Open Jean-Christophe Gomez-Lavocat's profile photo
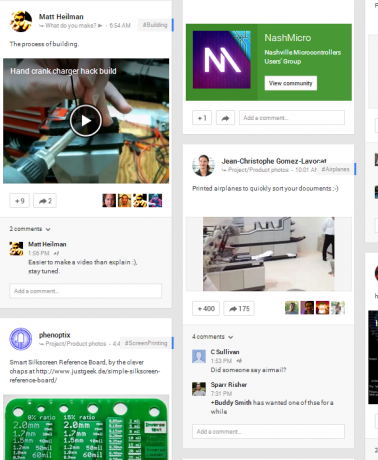The image size is (378, 460). (203, 165)
